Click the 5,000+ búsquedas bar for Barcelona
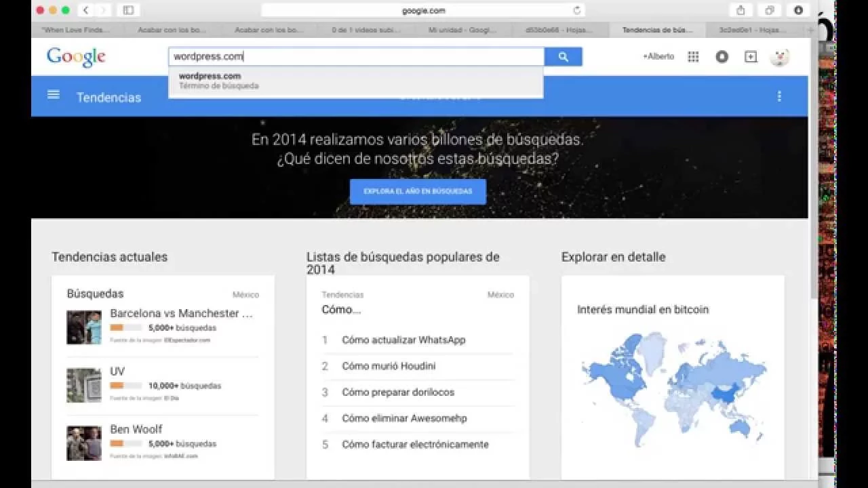 tap(125, 327)
